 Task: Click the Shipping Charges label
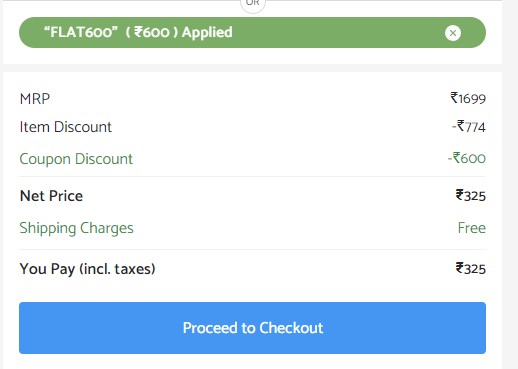point(76,228)
